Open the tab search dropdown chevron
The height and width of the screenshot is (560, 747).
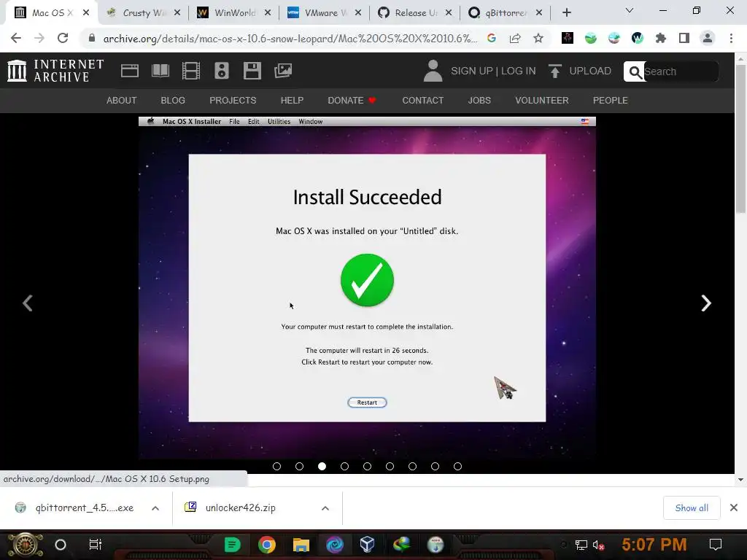point(630,10)
